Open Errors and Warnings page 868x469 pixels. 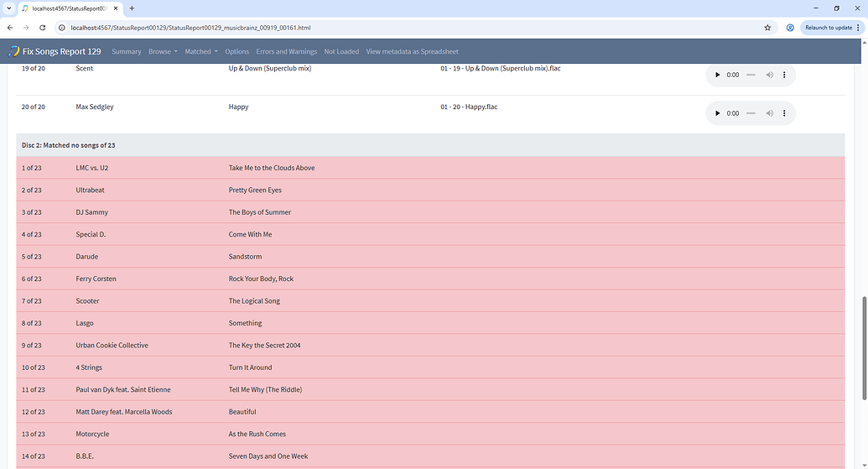(286, 51)
